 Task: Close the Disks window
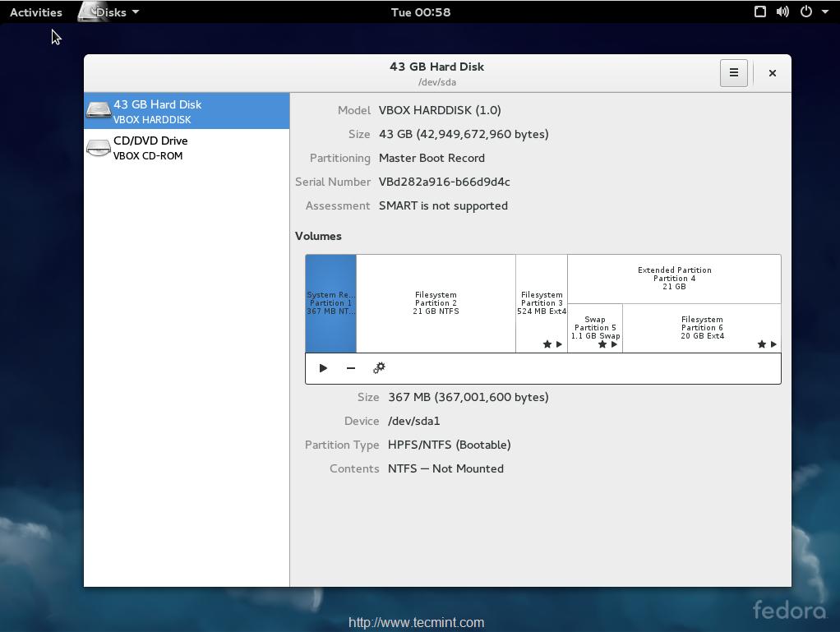tap(772, 73)
